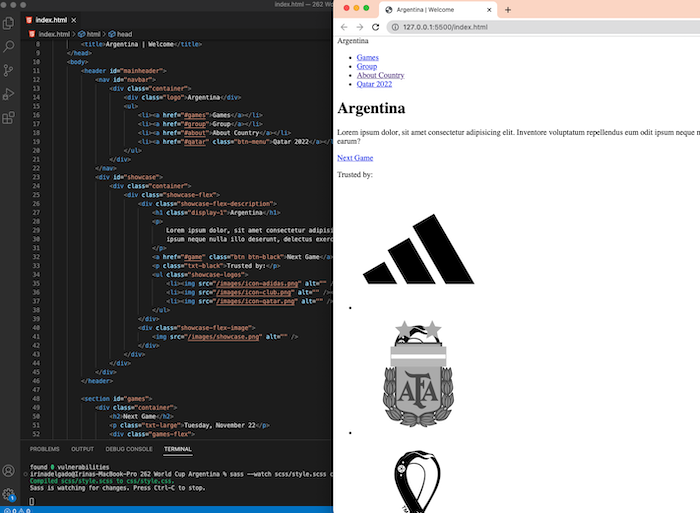Click the title tag line in code
The image size is (700, 513).
click(x=142, y=44)
